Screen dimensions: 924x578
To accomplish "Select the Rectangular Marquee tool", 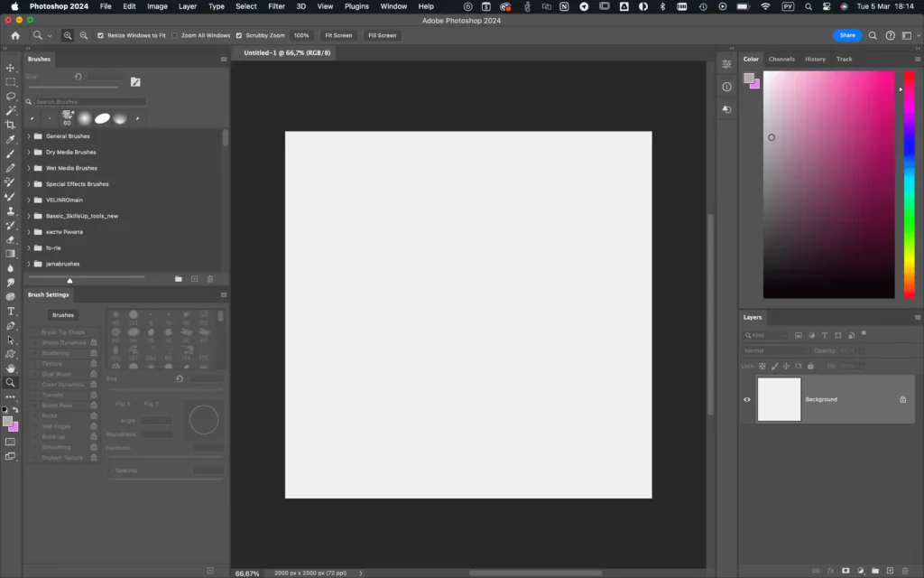I will coord(11,82).
